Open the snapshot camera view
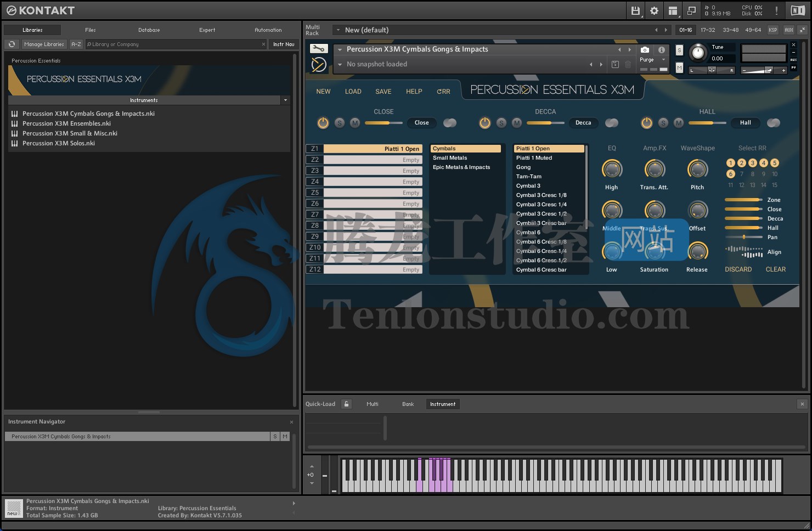Image resolution: width=812 pixels, height=531 pixels. tap(645, 49)
